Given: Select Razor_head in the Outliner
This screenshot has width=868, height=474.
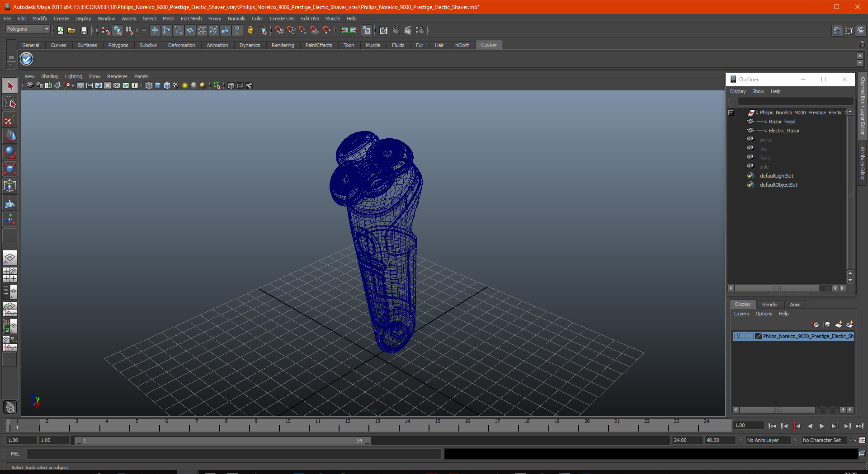Looking at the screenshot, I should coord(782,122).
